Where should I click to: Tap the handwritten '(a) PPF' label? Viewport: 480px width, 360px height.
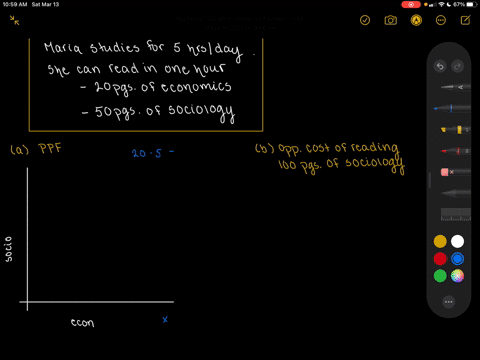click(x=36, y=149)
